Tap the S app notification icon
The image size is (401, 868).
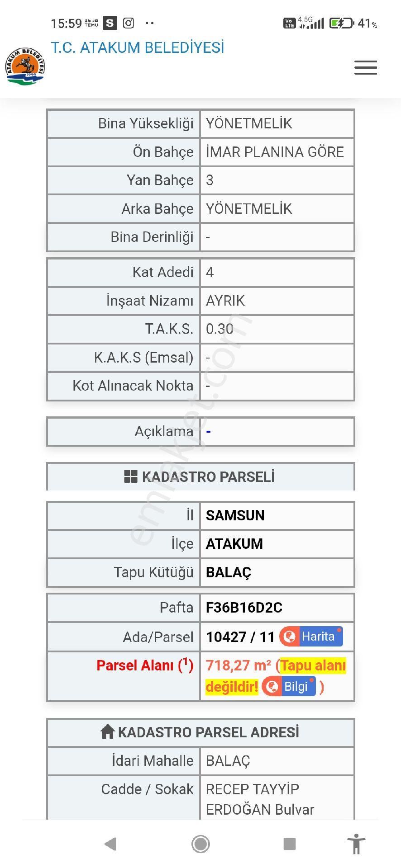click(110, 23)
